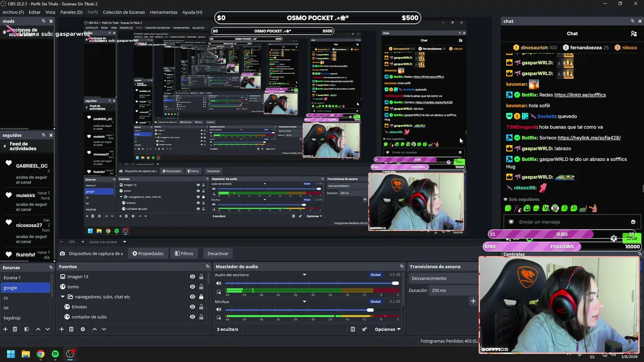Move source up in Fuentes toolbar
Image resolution: width=644 pixels, height=362 pixels.
(94, 329)
